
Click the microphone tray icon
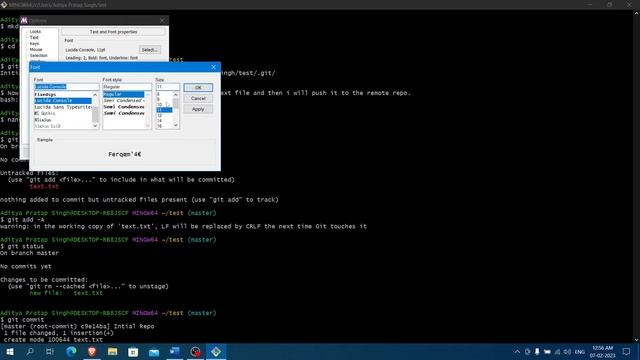point(537,352)
